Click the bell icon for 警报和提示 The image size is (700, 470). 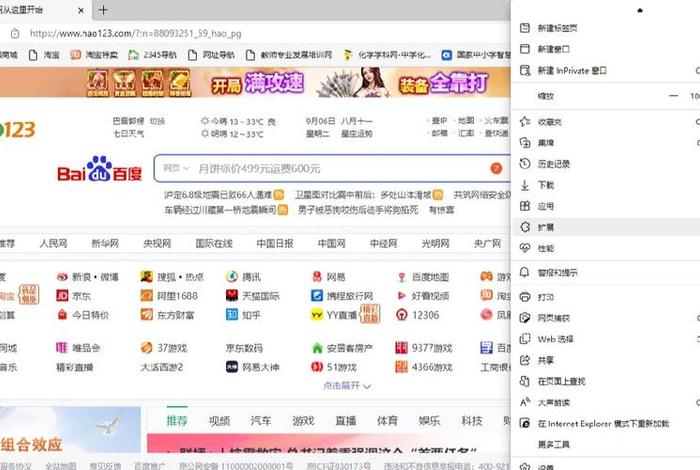(525, 272)
